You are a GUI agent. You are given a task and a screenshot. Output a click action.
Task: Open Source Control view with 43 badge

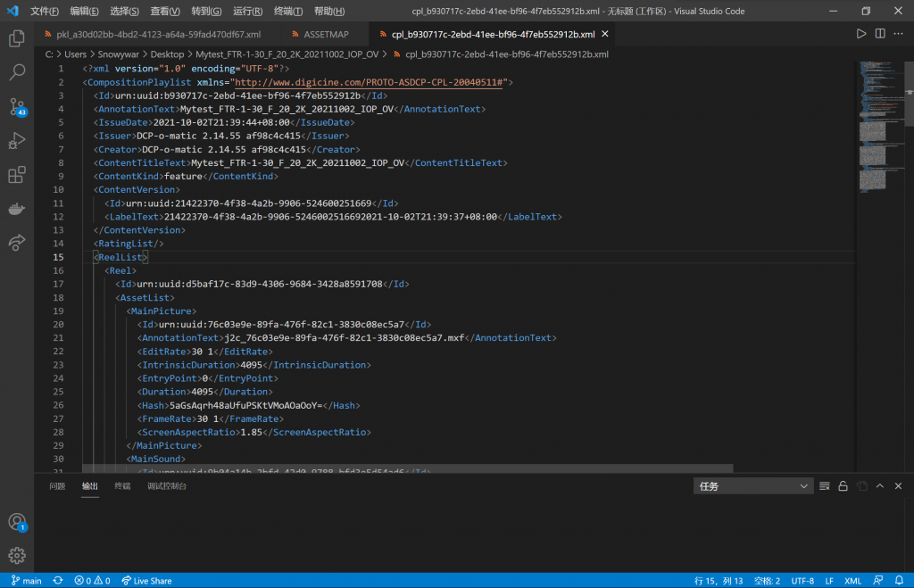[16, 107]
